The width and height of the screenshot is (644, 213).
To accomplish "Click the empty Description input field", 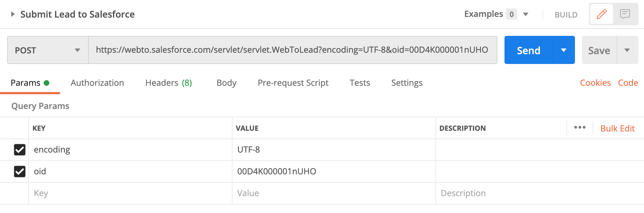I will point(540,193).
